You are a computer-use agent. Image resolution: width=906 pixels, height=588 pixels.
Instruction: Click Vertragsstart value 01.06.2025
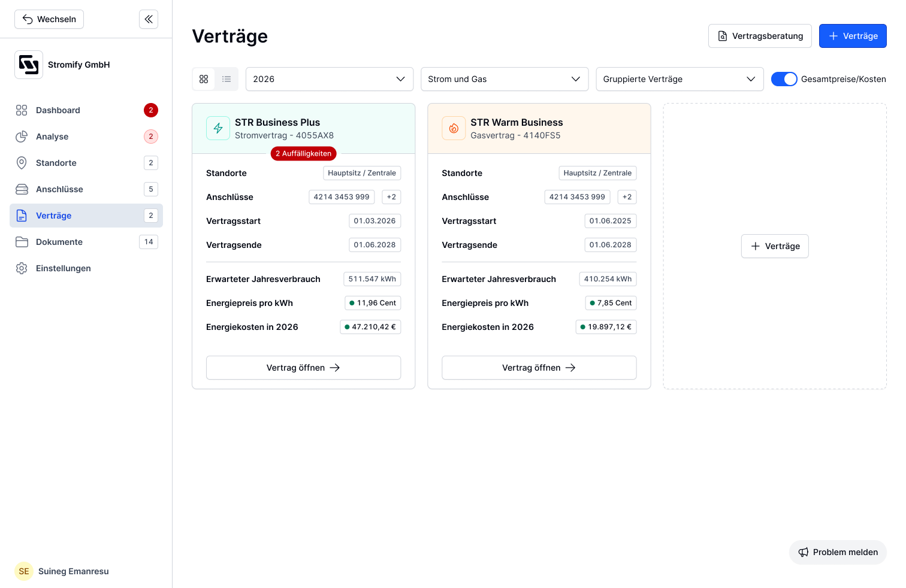610,221
